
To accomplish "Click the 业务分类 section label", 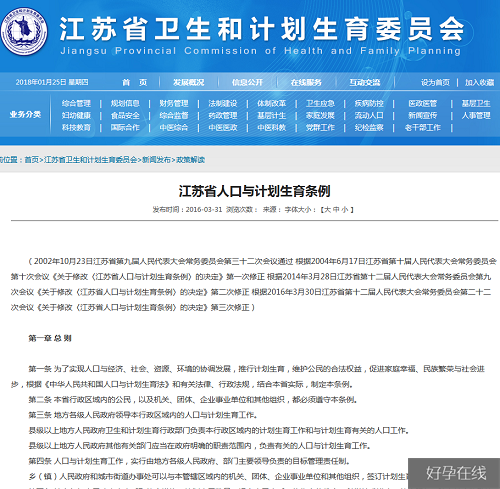I will click(x=25, y=115).
